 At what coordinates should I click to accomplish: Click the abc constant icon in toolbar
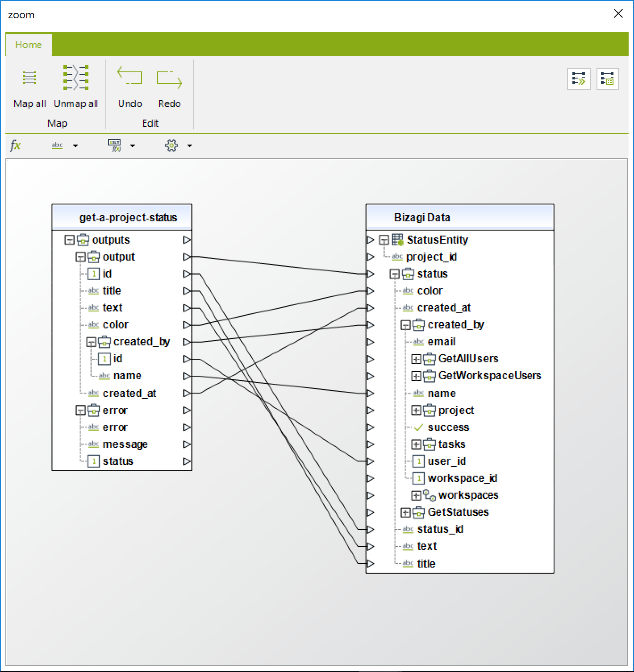click(x=57, y=145)
